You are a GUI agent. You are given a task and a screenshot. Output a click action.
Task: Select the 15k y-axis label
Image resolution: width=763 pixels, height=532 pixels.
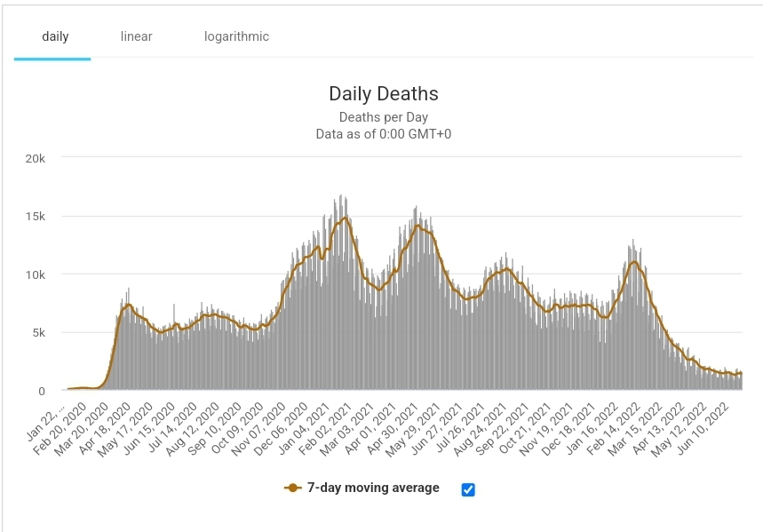tap(35, 217)
